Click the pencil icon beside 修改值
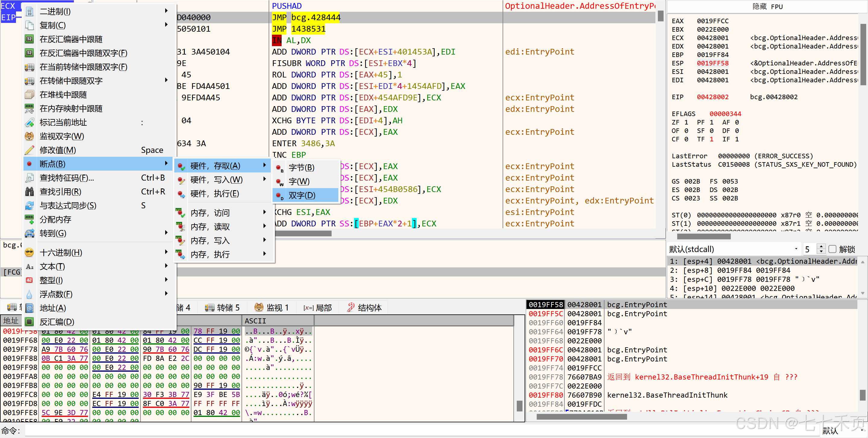 point(30,150)
